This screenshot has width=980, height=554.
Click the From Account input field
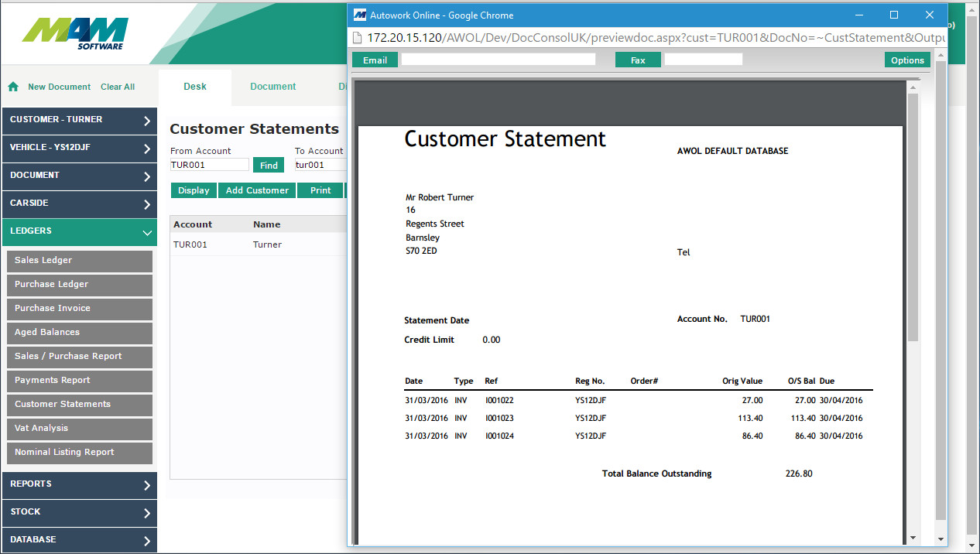point(209,165)
